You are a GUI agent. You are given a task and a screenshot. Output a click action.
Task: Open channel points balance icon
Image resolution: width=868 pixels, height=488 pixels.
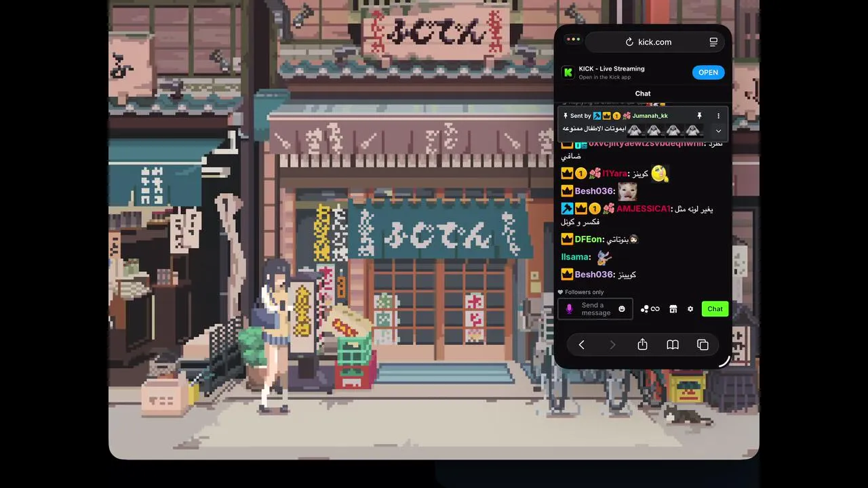click(x=650, y=309)
